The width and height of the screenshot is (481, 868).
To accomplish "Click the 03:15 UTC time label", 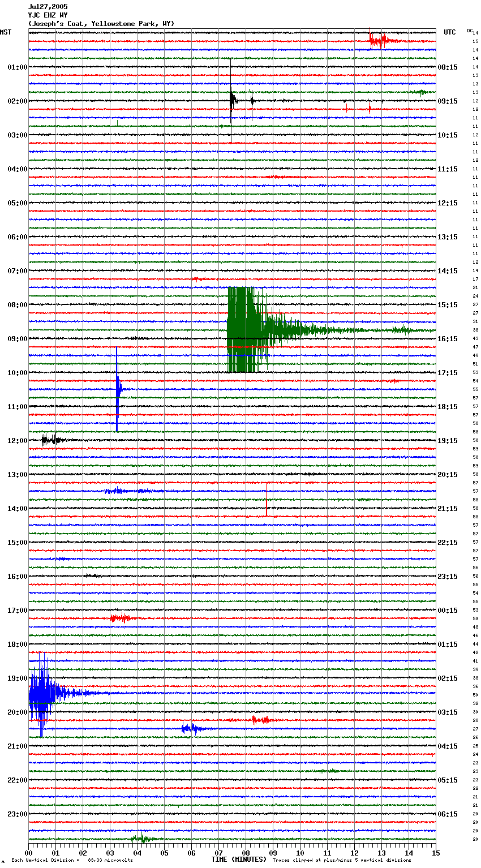I will pyautogui.click(x=448, y=712).
